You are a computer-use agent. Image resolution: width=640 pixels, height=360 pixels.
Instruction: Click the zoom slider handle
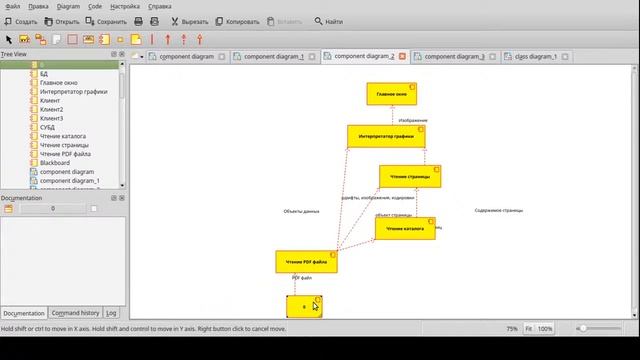point(583,328)
